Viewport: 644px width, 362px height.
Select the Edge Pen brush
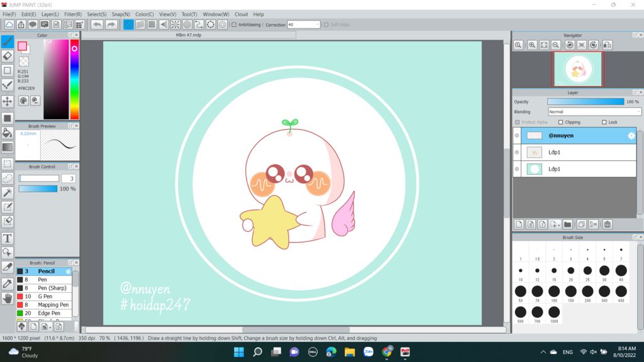click(x=44, y=313)
